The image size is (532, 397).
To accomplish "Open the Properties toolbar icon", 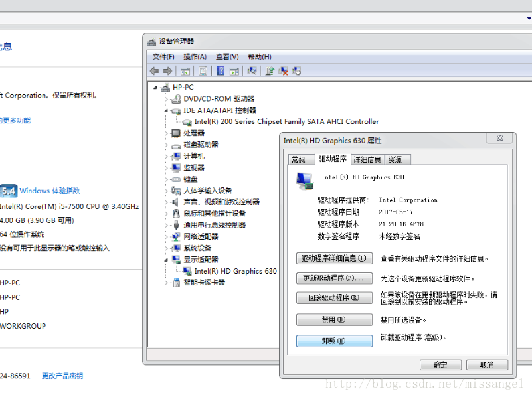I will tap(203, 71).
